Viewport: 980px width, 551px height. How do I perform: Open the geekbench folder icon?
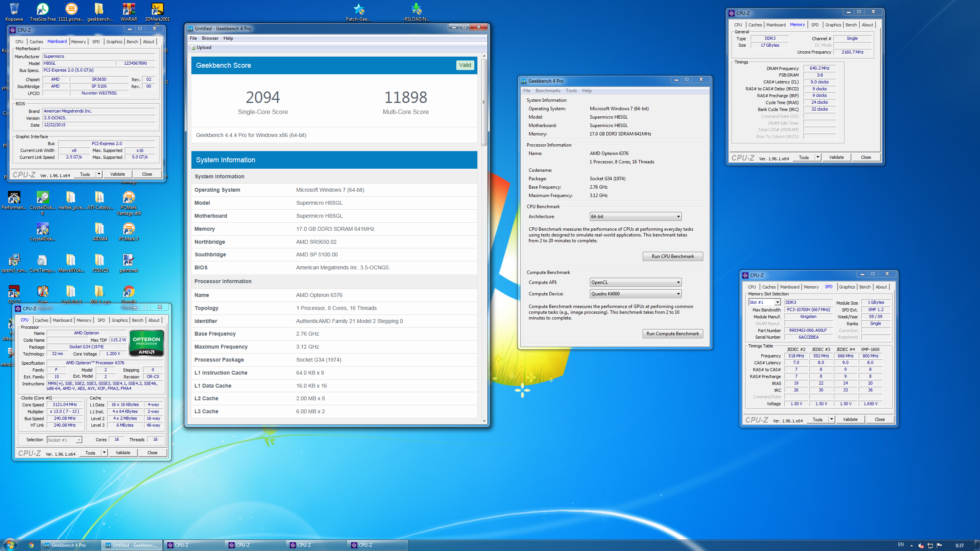click(x=100, y=11)
